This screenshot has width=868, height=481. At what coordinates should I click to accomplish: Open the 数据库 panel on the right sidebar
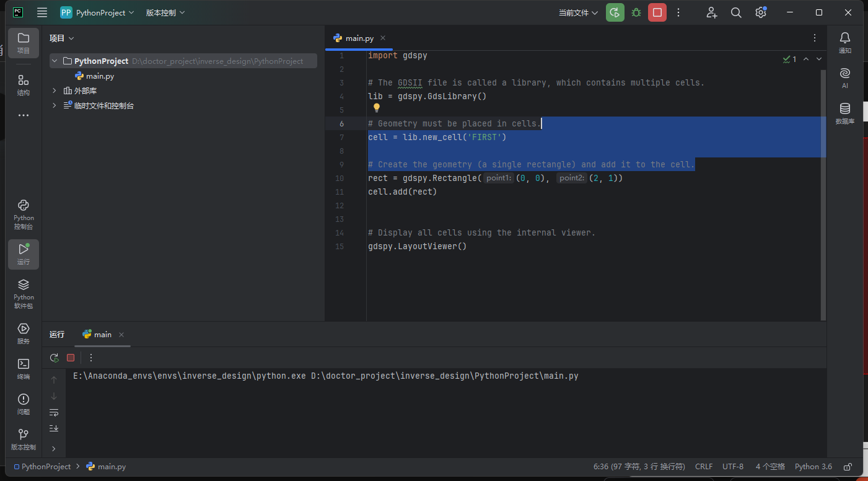coord(844,113)
